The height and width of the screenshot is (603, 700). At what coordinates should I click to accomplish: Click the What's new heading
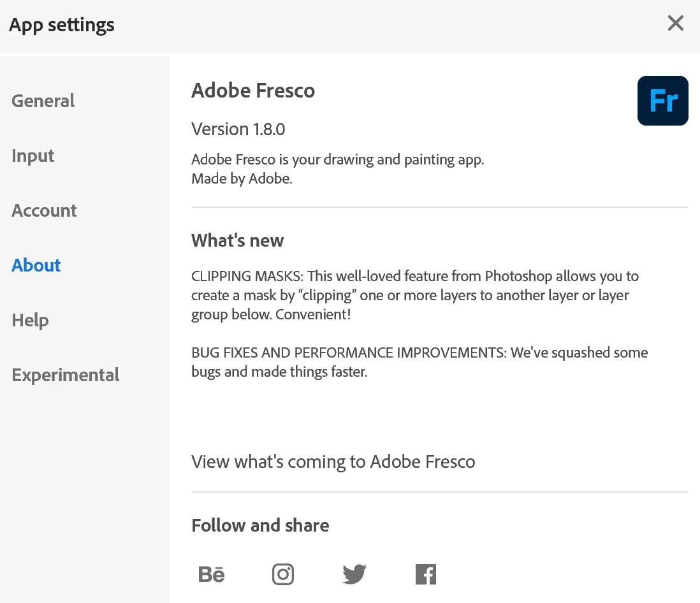(x=238, y=240)
